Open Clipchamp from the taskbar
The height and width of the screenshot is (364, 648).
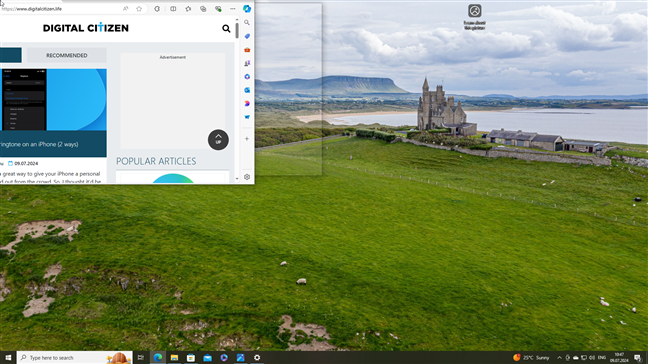pyautogui.click(x=224, y=357)
